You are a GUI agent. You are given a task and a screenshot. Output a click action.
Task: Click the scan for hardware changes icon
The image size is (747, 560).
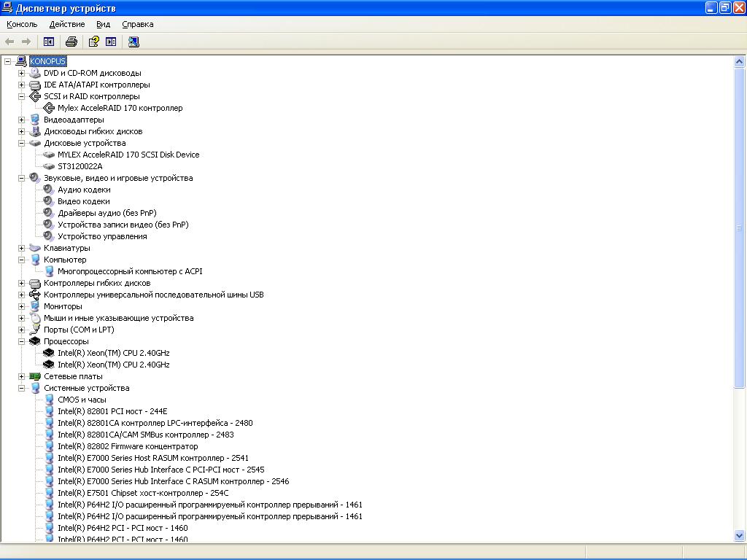point(133,42)
